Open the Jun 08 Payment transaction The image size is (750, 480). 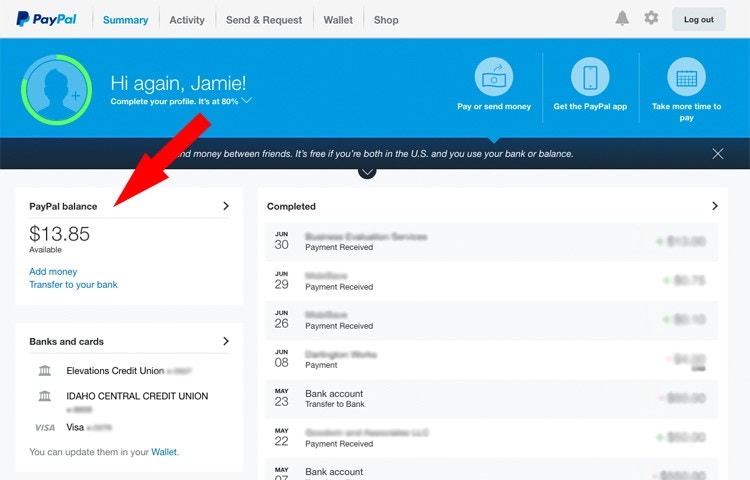(491, 359)
